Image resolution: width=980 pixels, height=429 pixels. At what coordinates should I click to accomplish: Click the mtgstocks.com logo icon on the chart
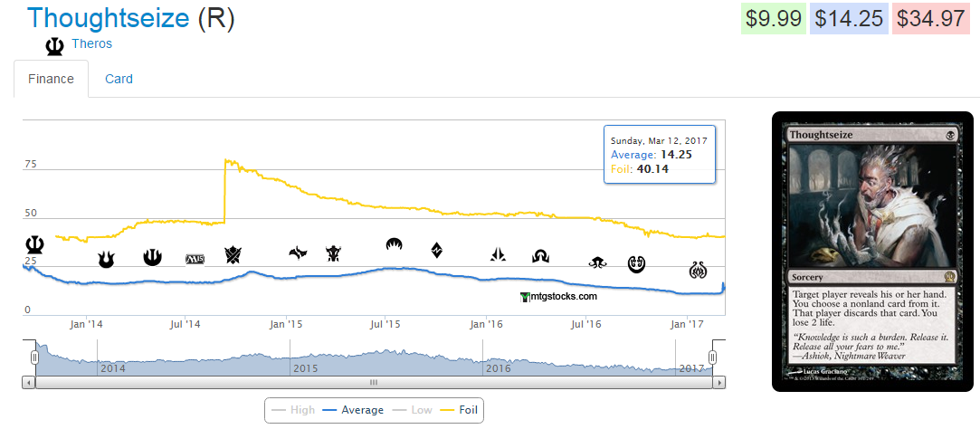tap(524, 297)
